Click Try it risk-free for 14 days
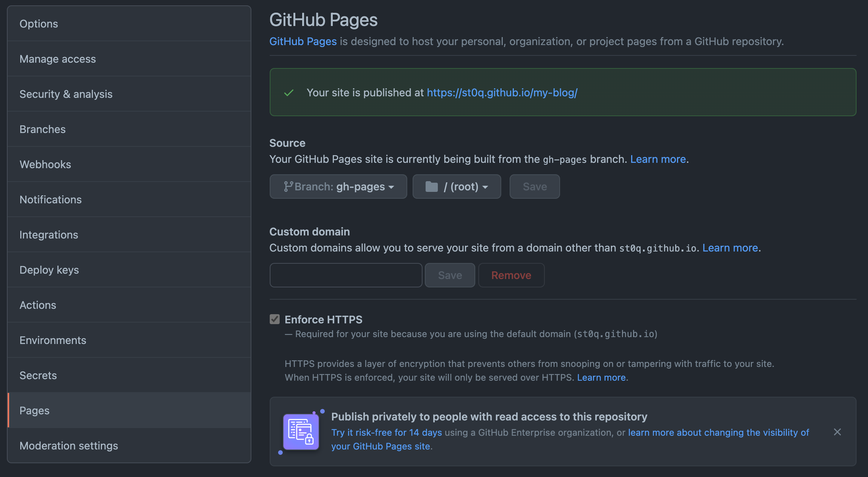This screenshot has height=477, width=868. 387,433
